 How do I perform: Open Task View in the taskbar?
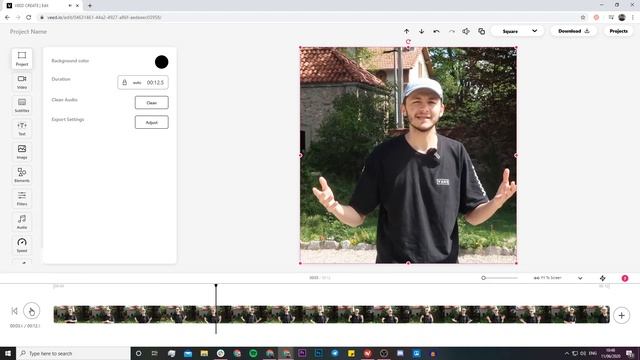coord(155,353)
